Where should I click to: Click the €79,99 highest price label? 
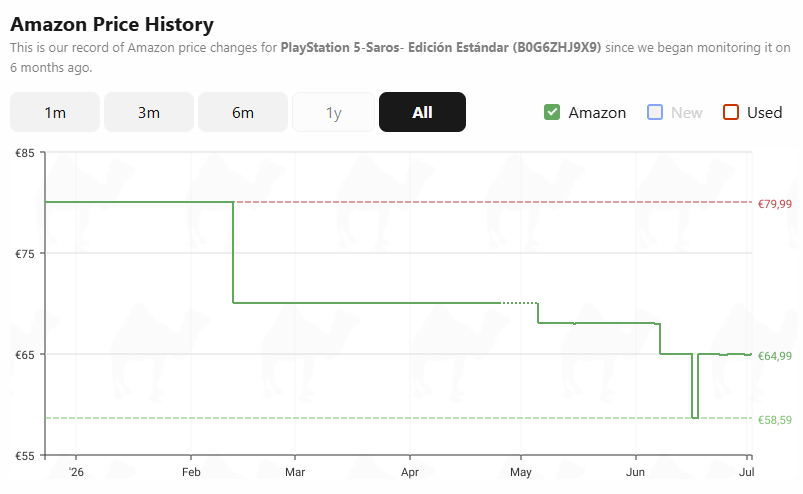click(775, 204)
